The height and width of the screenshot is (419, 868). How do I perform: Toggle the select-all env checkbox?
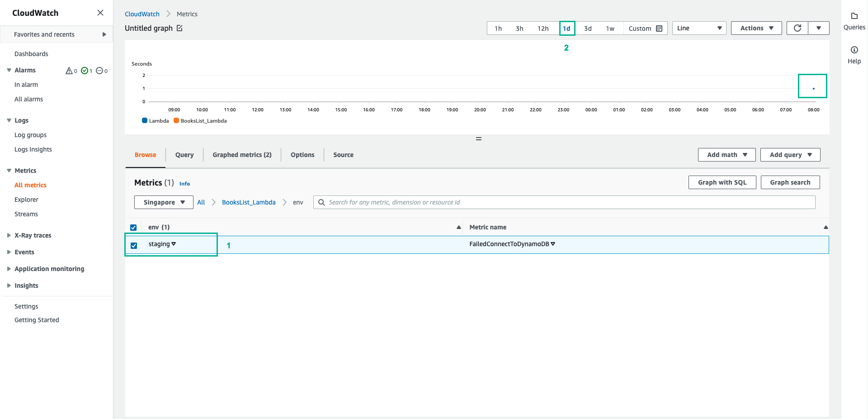pos(133,228)
